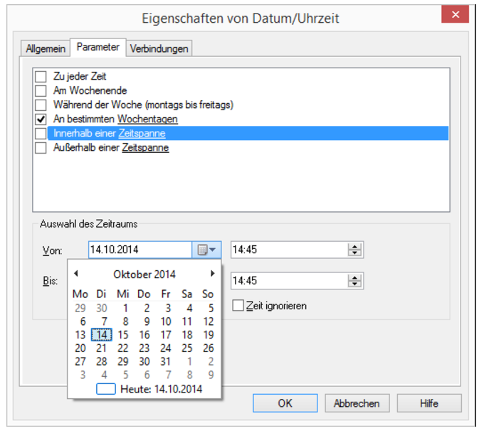Go to previous month in calendar

click(76, 273)
